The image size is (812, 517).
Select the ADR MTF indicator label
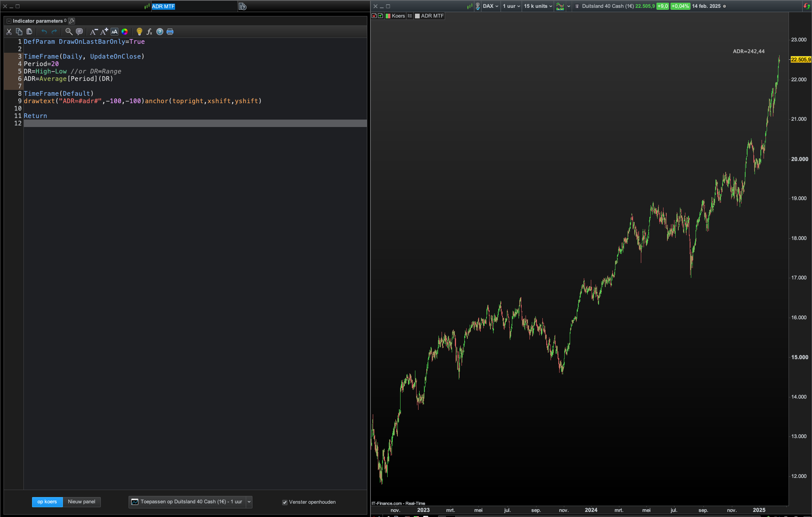(x=432, y=16)
